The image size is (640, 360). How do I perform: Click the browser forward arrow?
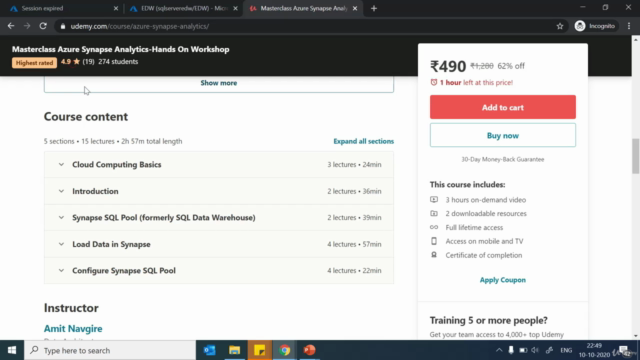(x=27, y=26)
